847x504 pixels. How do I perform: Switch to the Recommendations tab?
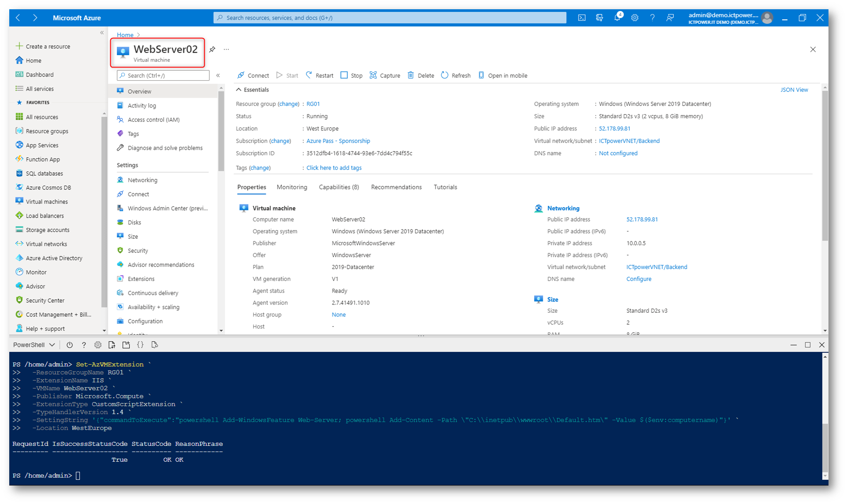point(396,187)
